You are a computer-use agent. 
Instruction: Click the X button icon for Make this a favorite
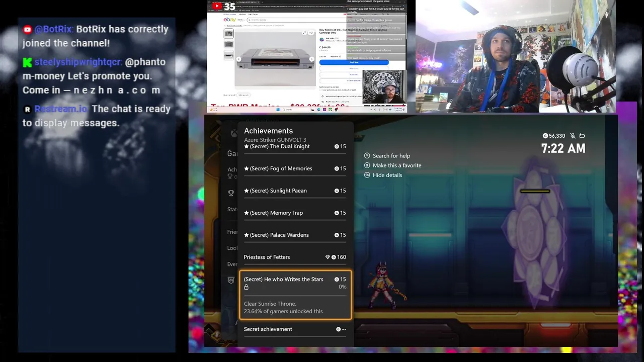367,165
